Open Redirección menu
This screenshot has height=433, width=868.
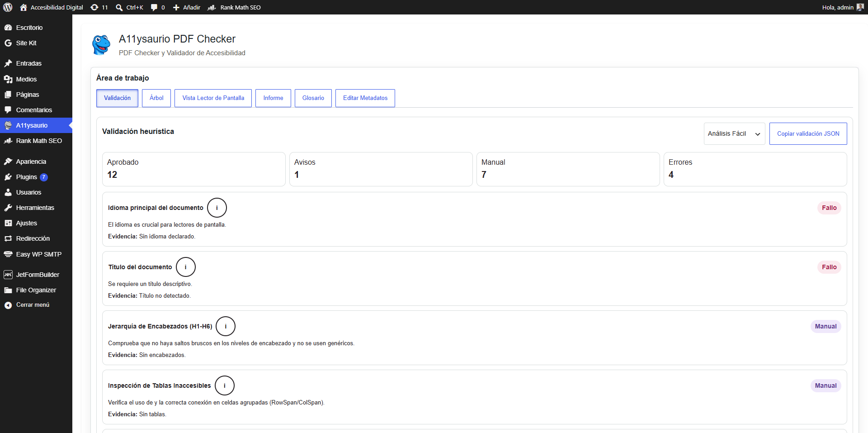click(36, 238)
